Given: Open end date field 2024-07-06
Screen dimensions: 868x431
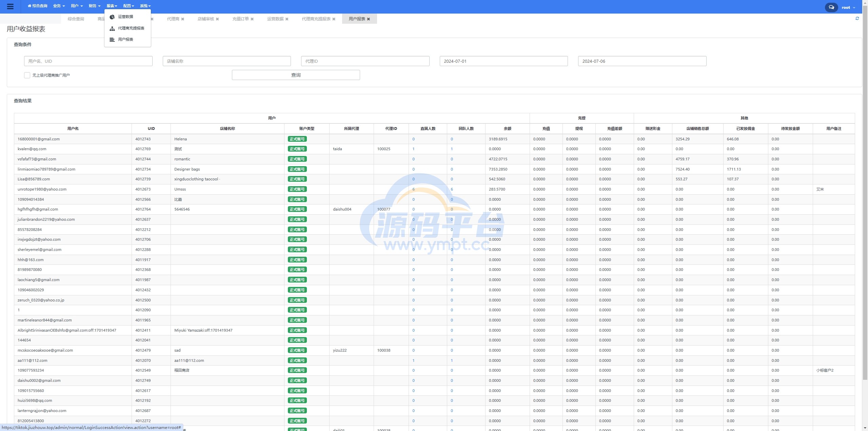Looking at the screenshot, I should pos(642,61).
